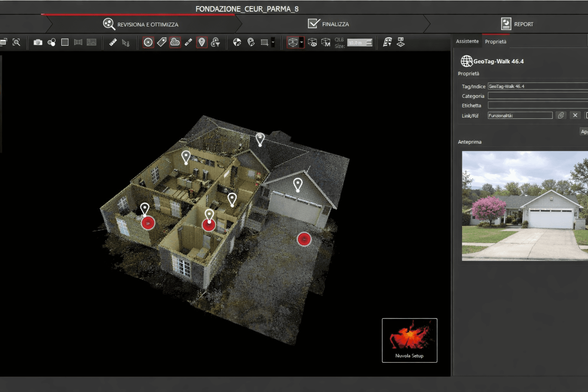Select the ruler measurement tool
Image resolution: width=588 pixels, height=392 pixels.
coord(113,42)
